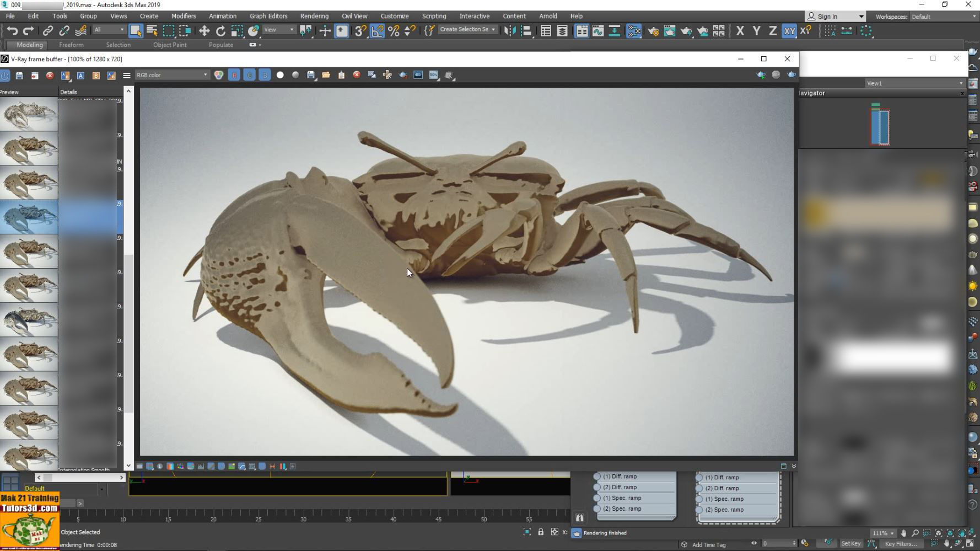Click the Mirror tool icon
This screenshot has height=551, width=980.
[x=510, y=31]
